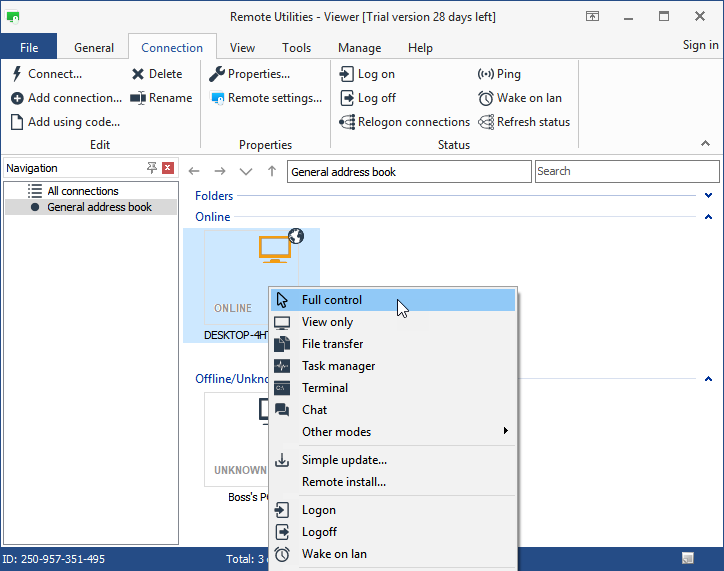
Task: Click Add connection... plus icon
Action: click(17, 98)
